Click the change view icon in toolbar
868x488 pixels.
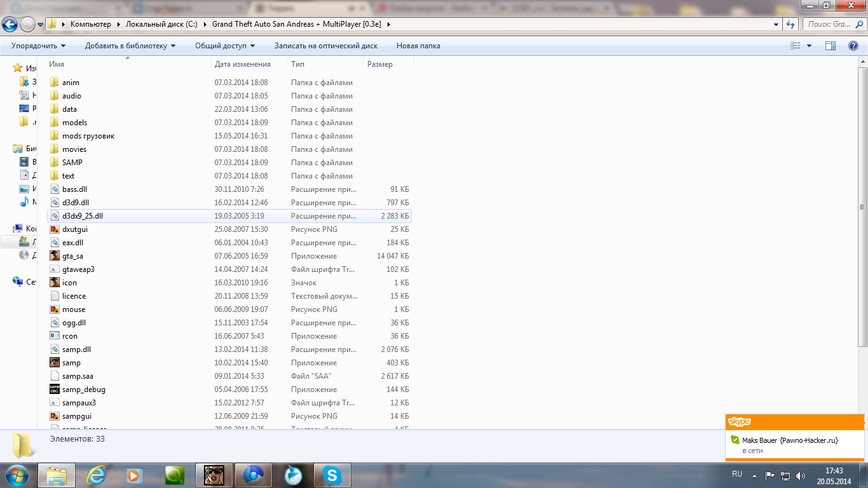point(795,46)
